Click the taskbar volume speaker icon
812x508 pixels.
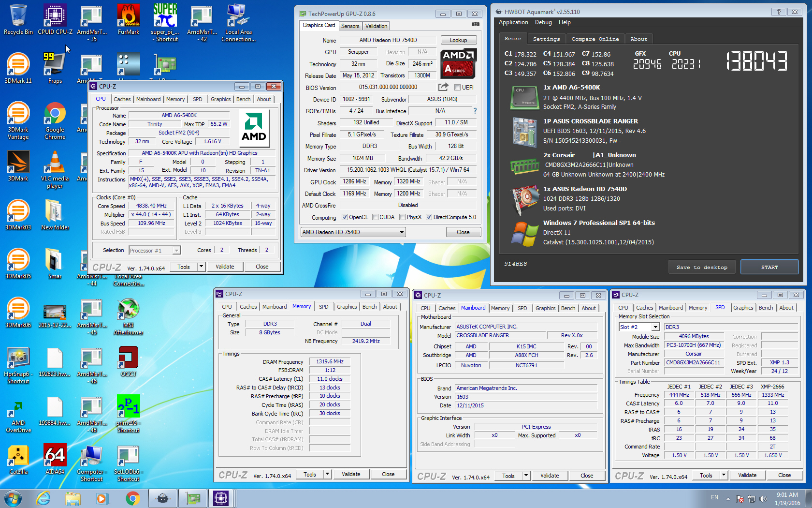point(763,498)
